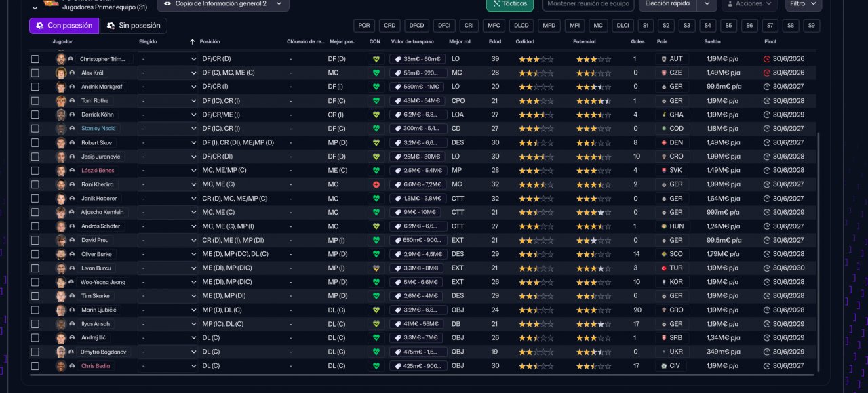Open the Copia de Información general 2 view dropdown
Image resolution: width=868 pixels, height=393 pixels.
[223, 4]
